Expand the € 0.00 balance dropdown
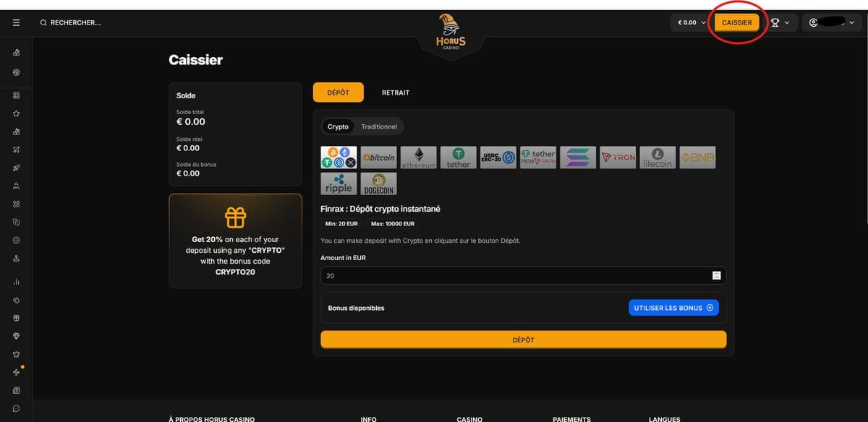Viewport: 868px width, 422px height. (x=691, y=22)
